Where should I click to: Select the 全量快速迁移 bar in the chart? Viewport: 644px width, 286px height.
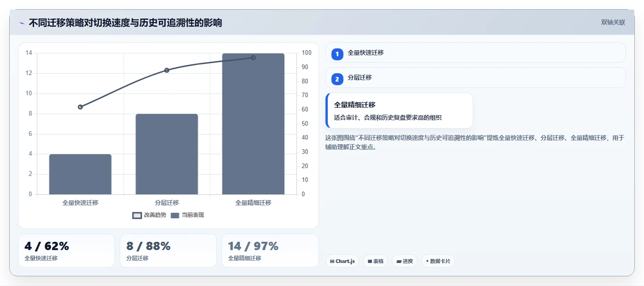(80, 174)
